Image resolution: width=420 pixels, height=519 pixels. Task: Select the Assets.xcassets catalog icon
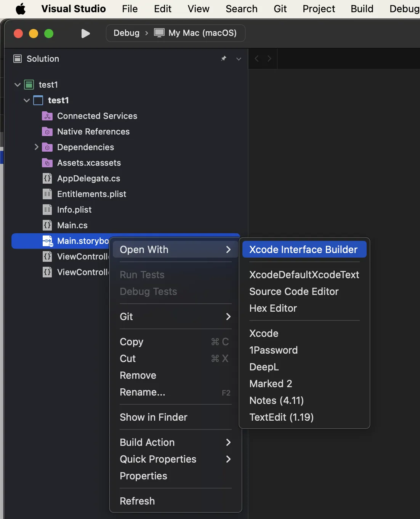click(x=48, y=163)
